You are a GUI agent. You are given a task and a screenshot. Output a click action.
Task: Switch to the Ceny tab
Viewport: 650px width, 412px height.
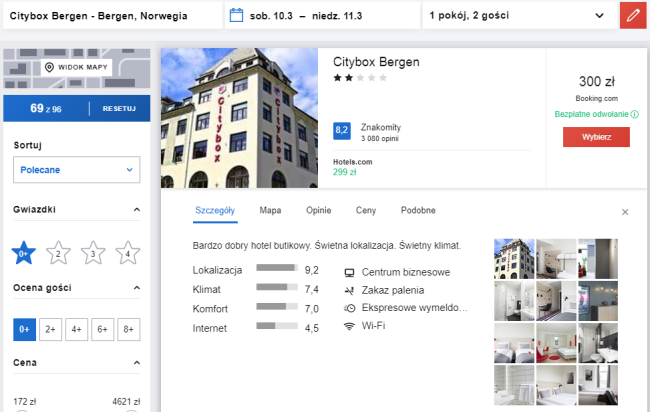366,211
